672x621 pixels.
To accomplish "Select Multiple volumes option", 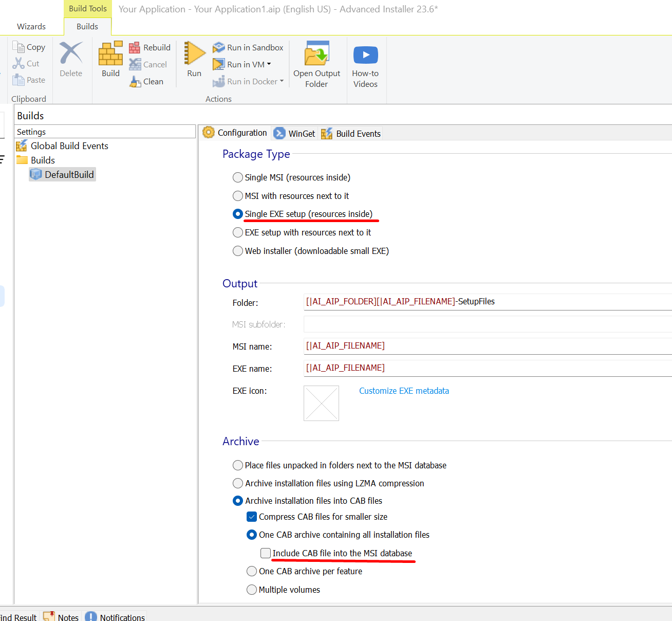I will pyautogui.click(x=252, y=590).
